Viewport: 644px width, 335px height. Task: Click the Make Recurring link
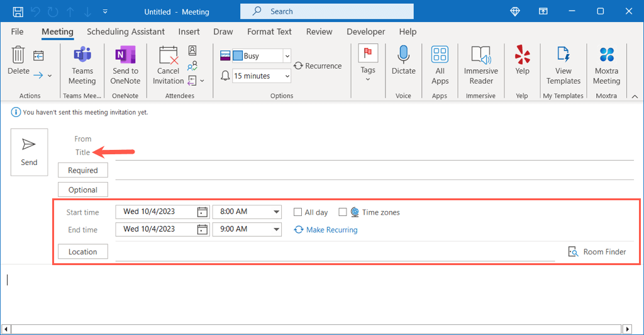coord(331,230)
